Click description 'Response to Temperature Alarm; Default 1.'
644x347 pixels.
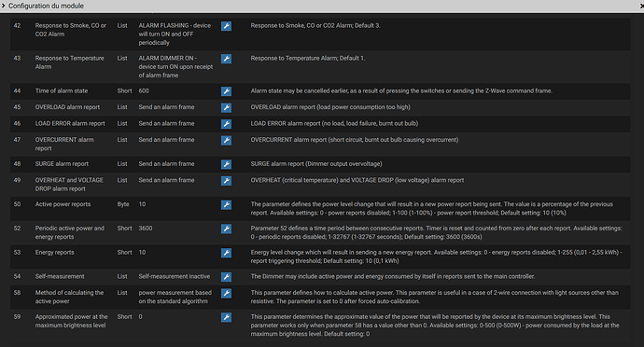[x=308, y=59]
